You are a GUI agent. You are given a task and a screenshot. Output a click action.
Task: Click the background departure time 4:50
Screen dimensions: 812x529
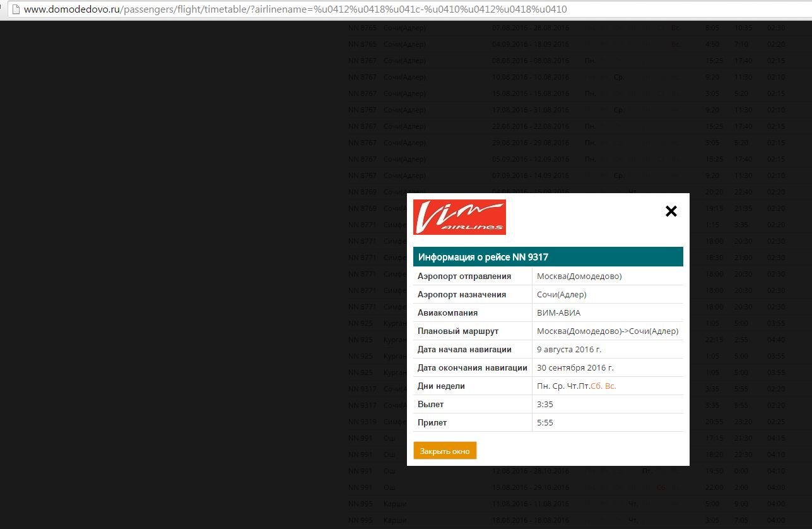coord(712,44)
